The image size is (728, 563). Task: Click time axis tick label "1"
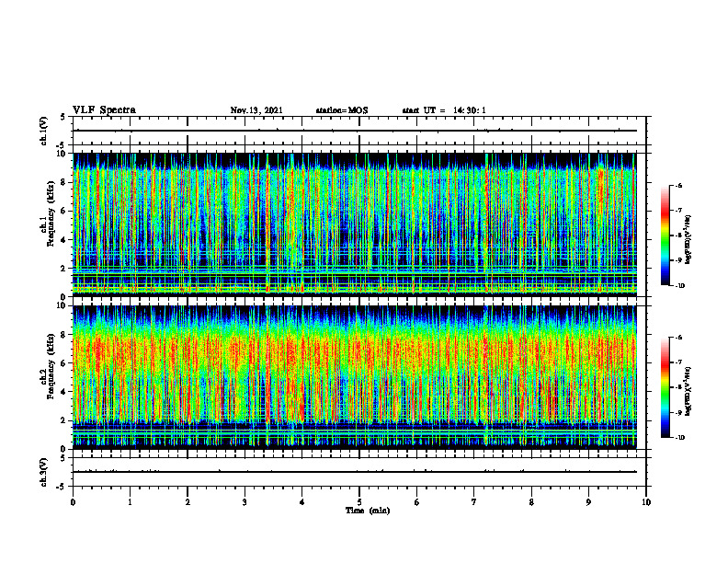point(130,502)
